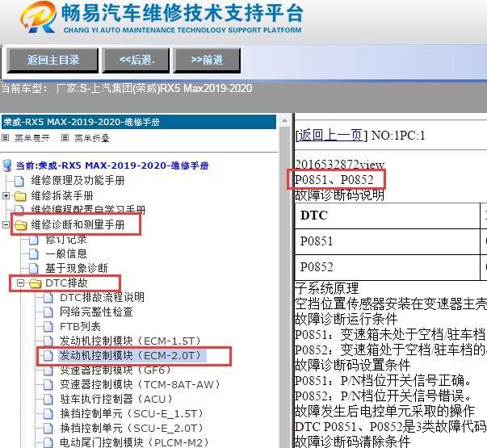This screenshot has height=448, width=487.
Task: Click the 故障诊断运行条件 heading
Action: (346, 319)
